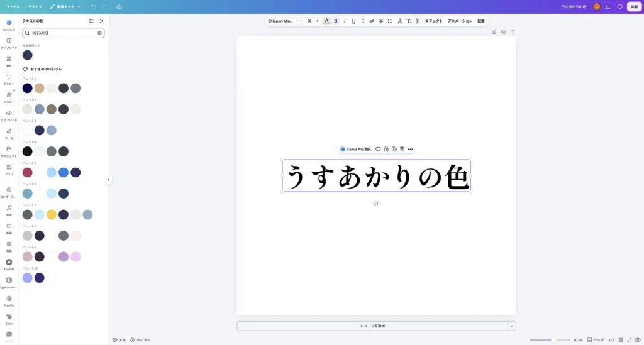Open the テキスト (Text) sidebar panel
Screen dimensions: 644x345
pyautogui.click(x=9, y=79)
